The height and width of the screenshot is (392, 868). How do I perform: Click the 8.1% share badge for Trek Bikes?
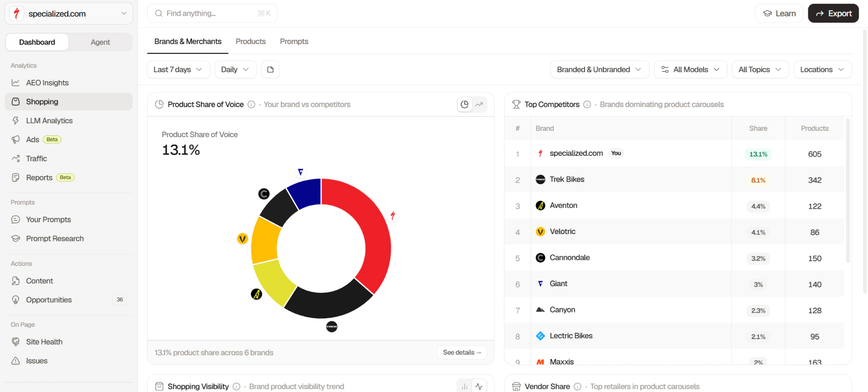point(758,180)
